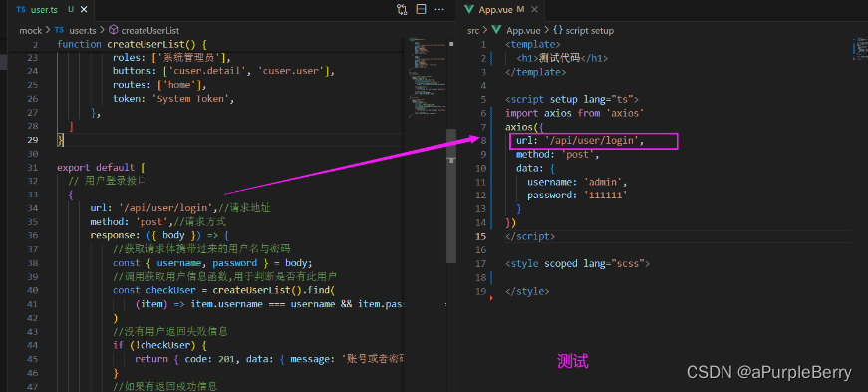Open the script setup breadcrumb

(x=589, y=31)
